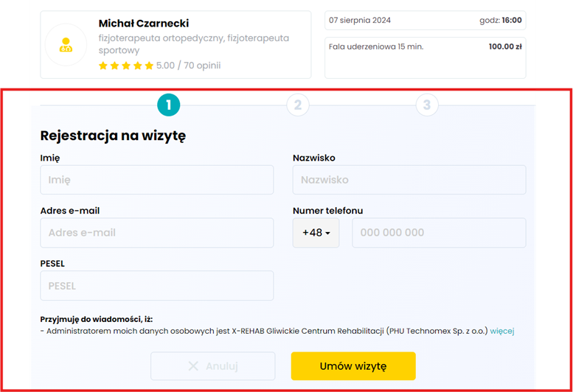The height and width of the screenshot is (392, 573).
Task: Focus the Imię input field
Action: point(156,180)
